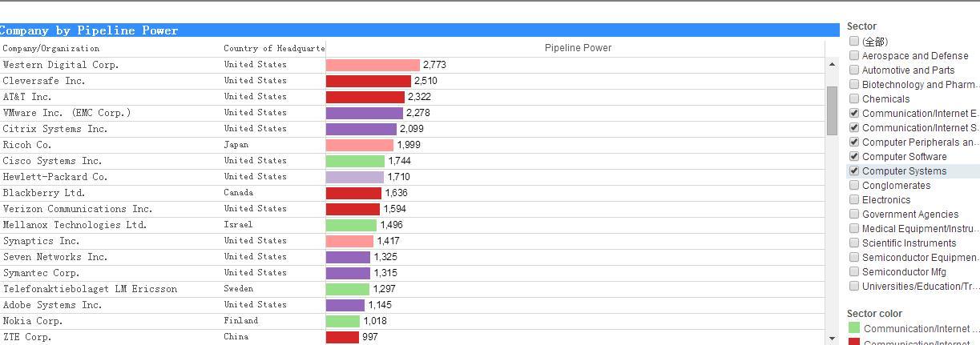Image resolution: width=980 pixels, height=345 pixels.
Task: Click the scroll down arrow of the table
Action: pos(832,339)
